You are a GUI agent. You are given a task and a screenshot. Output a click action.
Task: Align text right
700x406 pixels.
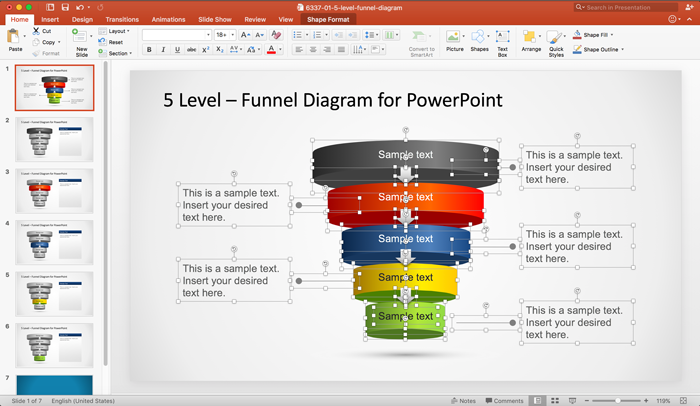point(327,50)
